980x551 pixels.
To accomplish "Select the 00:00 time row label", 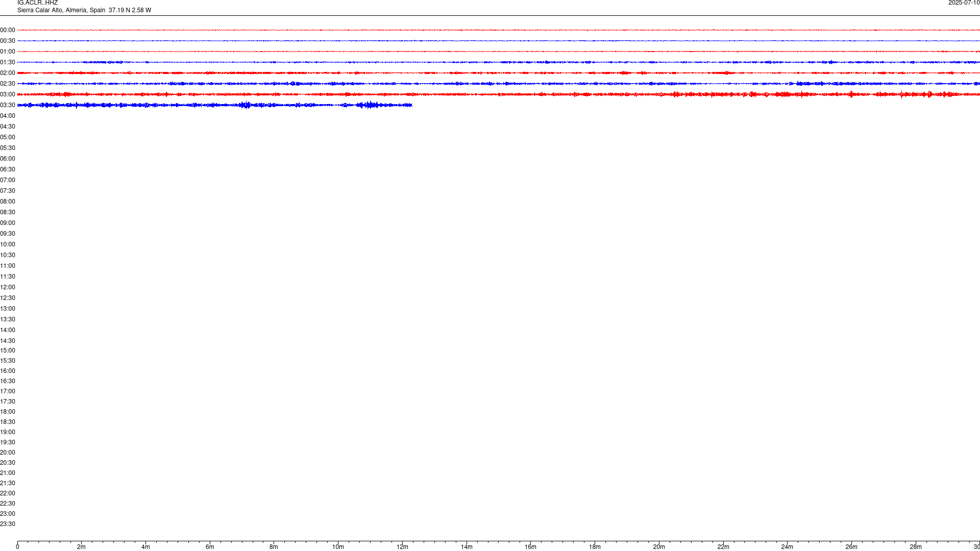I will click(x=8, y=30).
